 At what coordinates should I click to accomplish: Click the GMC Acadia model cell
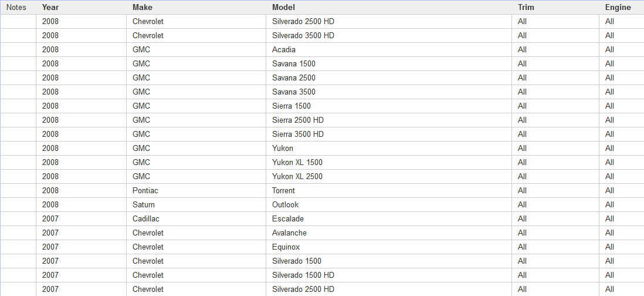pyautogui.click(x=284, y=50)
